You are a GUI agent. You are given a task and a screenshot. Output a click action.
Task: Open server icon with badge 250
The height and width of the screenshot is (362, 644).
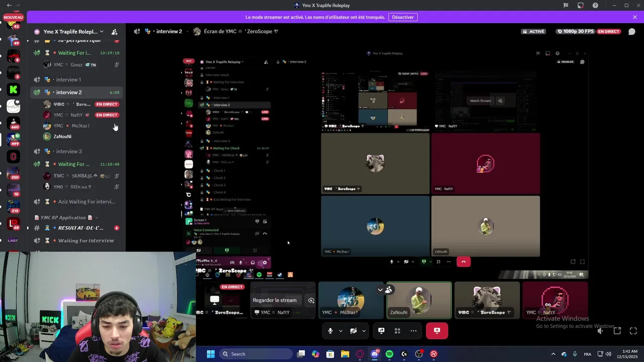13,173
